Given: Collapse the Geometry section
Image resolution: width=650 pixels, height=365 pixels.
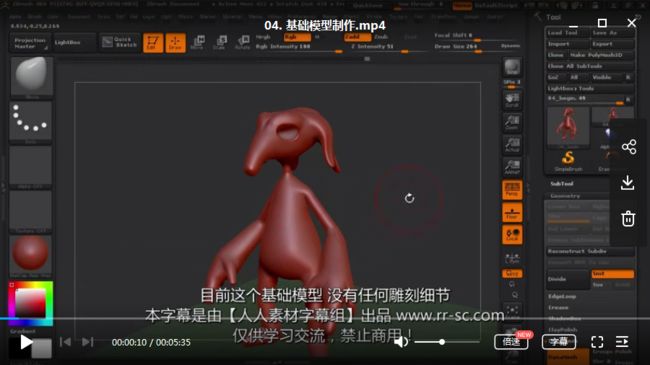Looking at the screenshot, I should click(x=565, y=196).
